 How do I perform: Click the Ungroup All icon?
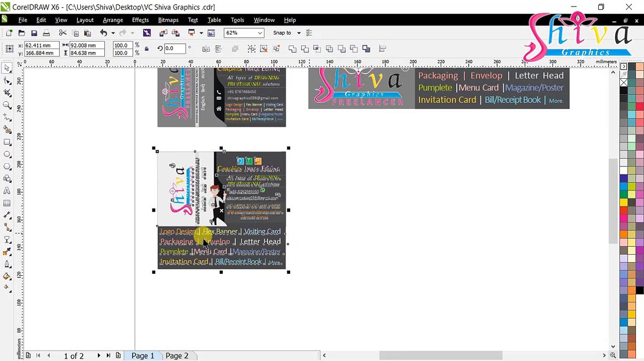tap(276, 49)
